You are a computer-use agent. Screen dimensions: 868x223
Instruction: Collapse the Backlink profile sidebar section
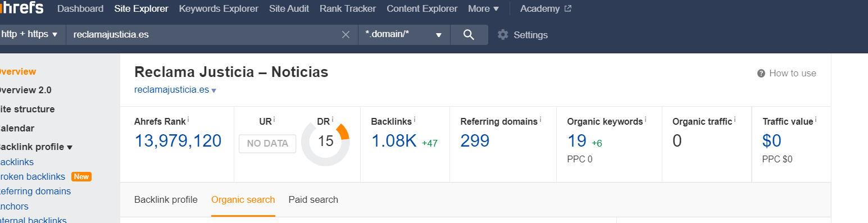[x=35, y=147]
